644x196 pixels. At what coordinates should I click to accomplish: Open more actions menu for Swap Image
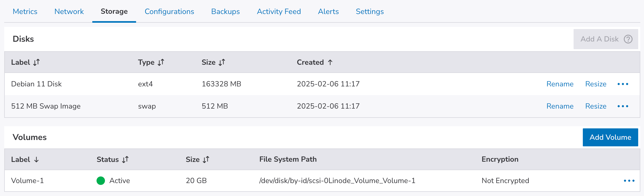click(x=623, y=106)
